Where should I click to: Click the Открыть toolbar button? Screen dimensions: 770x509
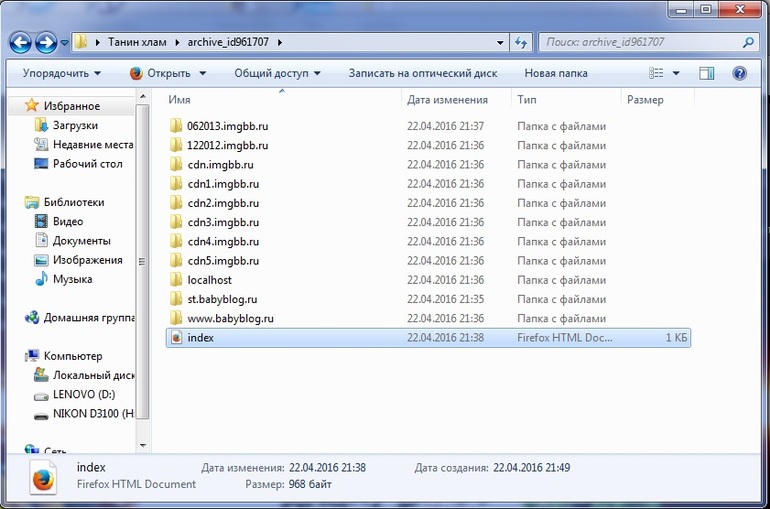(x=168, y=73)
